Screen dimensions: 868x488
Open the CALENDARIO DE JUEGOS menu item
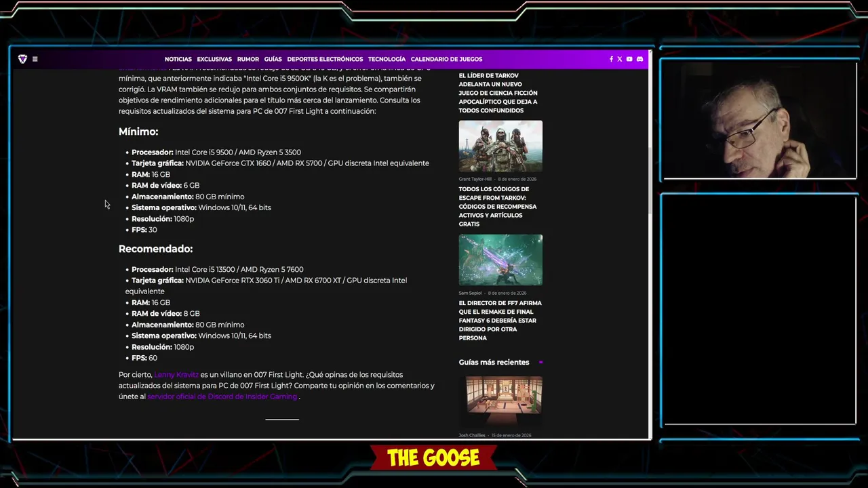click(446, 59)
